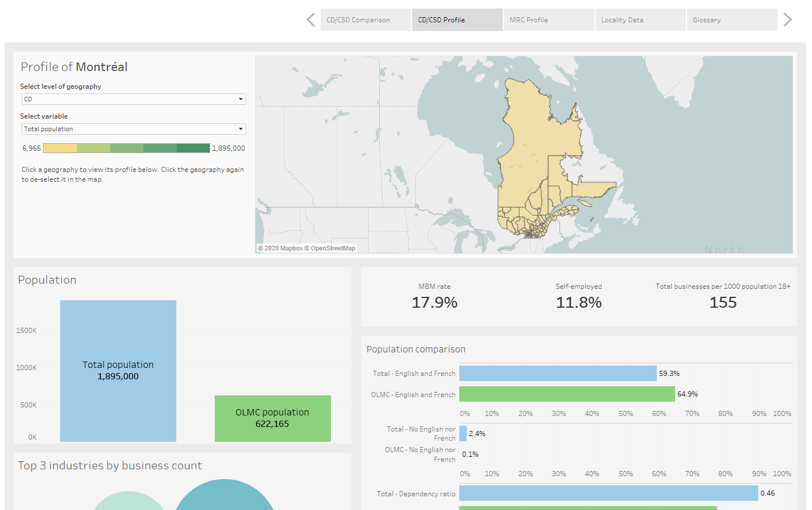Open the Locality Data tab
Image resolution: width=812 pixels, height=510 pixels.
point(640,20)
